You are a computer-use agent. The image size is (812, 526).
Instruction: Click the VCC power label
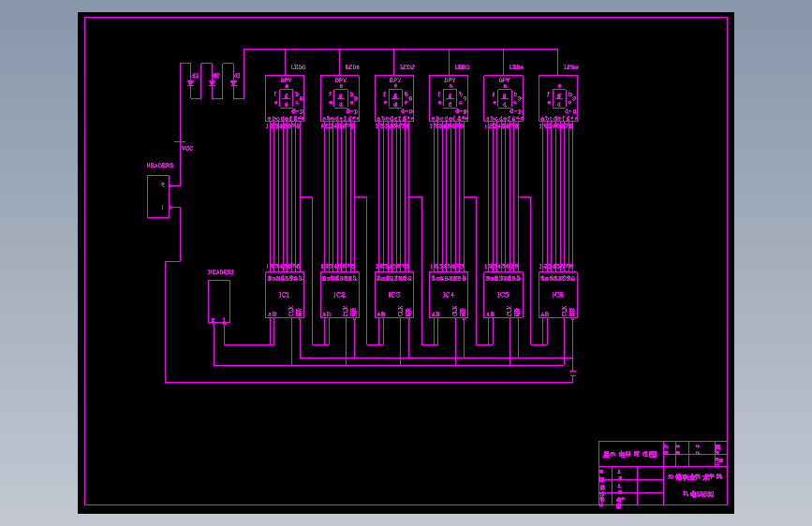click(x=187, y=149)
